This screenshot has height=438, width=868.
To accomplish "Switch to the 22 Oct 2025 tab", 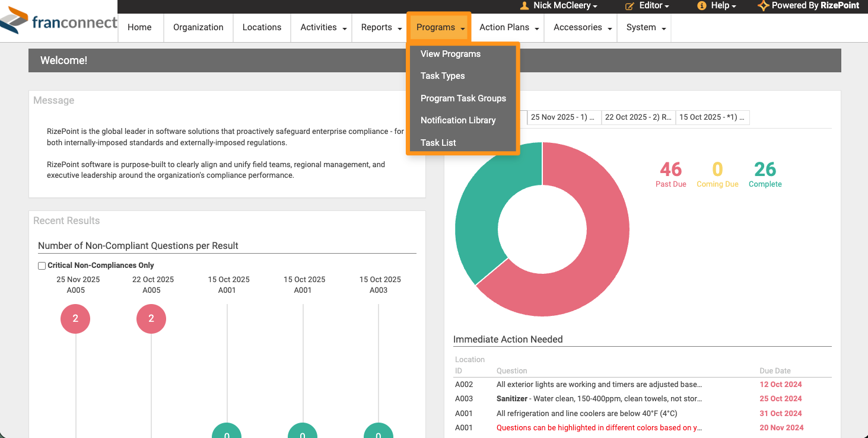I will [x=638, y=117].
